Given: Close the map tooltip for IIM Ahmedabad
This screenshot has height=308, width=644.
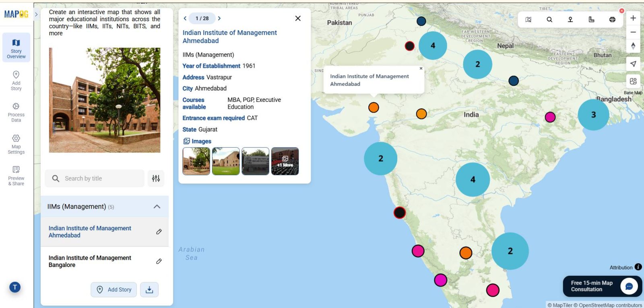Looking at the screenshot, I should [421, 68].
